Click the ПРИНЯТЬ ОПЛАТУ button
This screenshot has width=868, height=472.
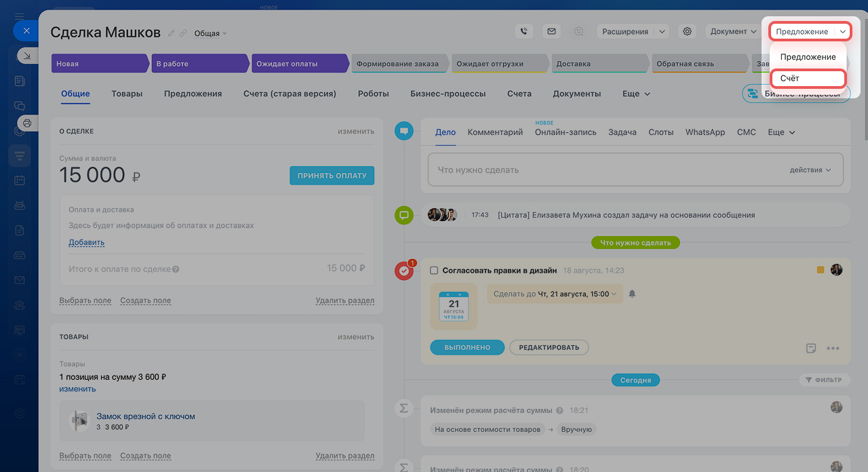pyautogui.click(x=332, y=175)
